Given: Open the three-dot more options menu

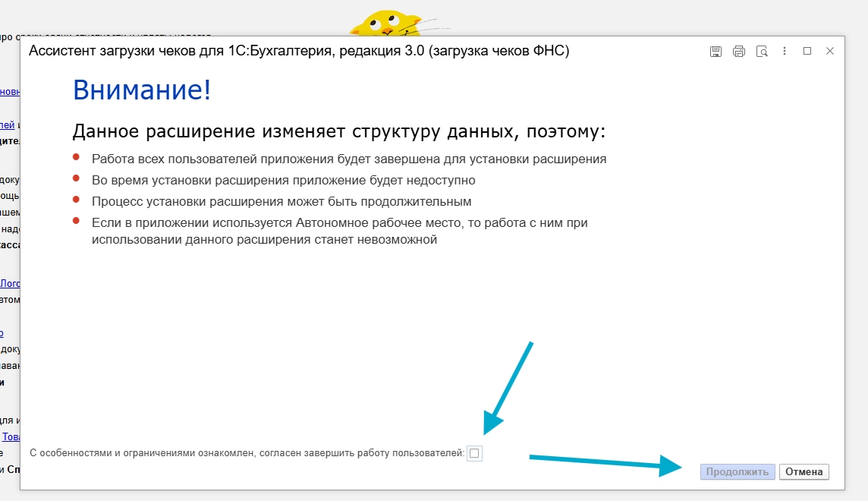Looking at the screenshot, I should pyautogui.click(x=785, y=51).
